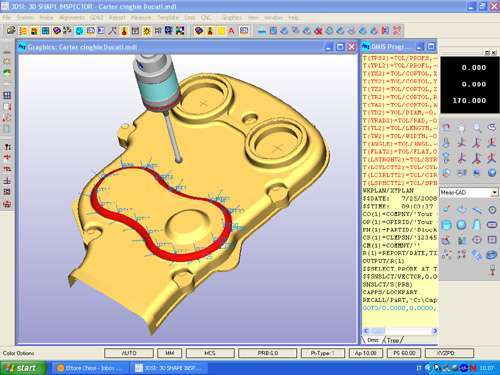Select the plane feature icon under Meas-CAD
Image resolution: width=500 pixels, height=375 pixels.
[x=462, y=210]
